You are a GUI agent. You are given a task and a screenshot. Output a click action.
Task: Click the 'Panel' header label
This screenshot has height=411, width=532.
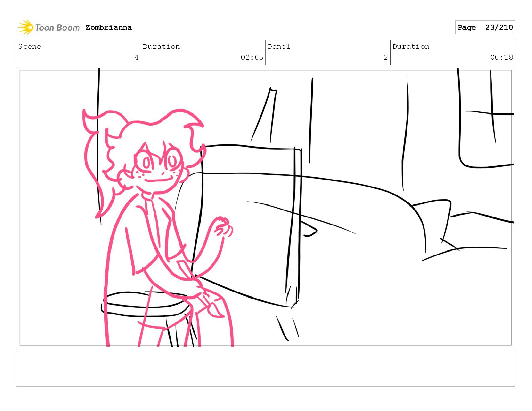coord(279,46)
